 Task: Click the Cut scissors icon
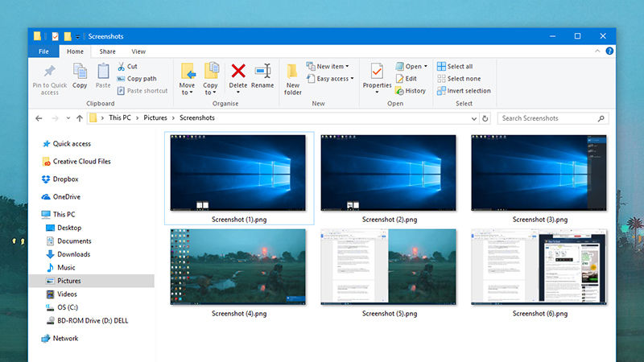122,66
